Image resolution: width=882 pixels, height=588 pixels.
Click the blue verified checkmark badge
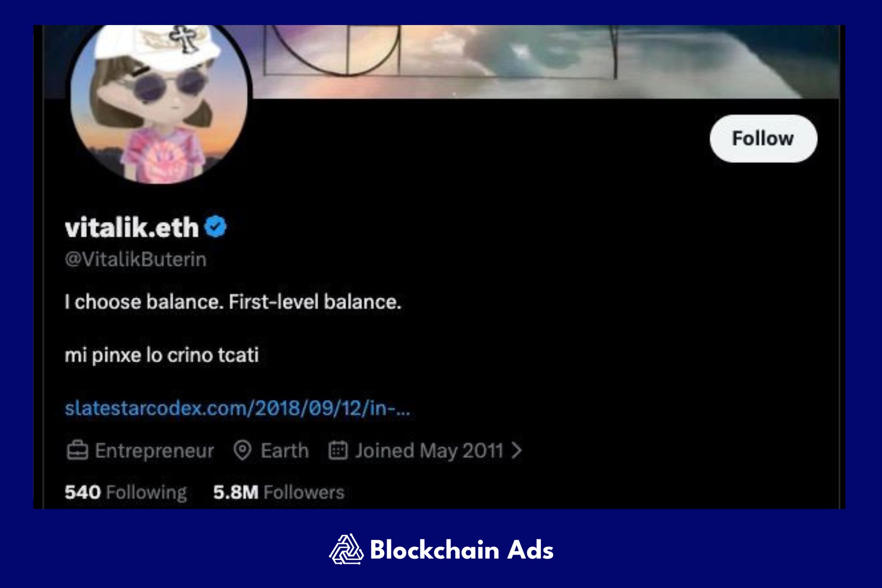pos(215,226)
